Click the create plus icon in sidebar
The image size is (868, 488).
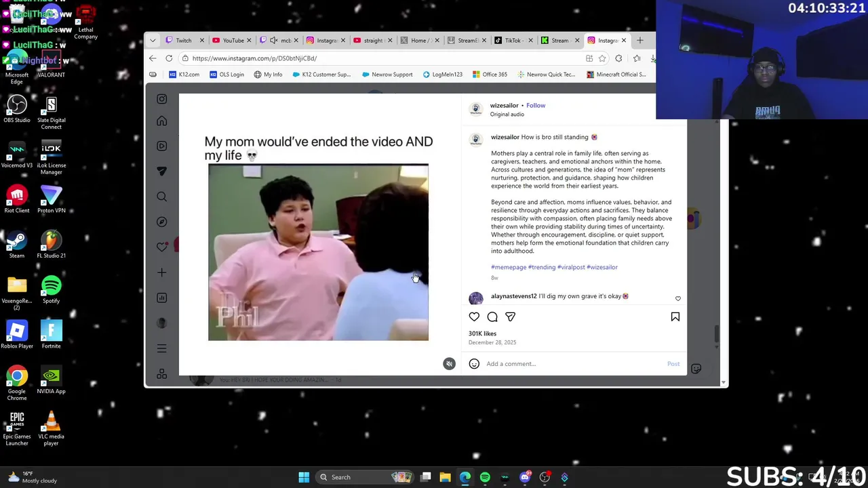161,272
